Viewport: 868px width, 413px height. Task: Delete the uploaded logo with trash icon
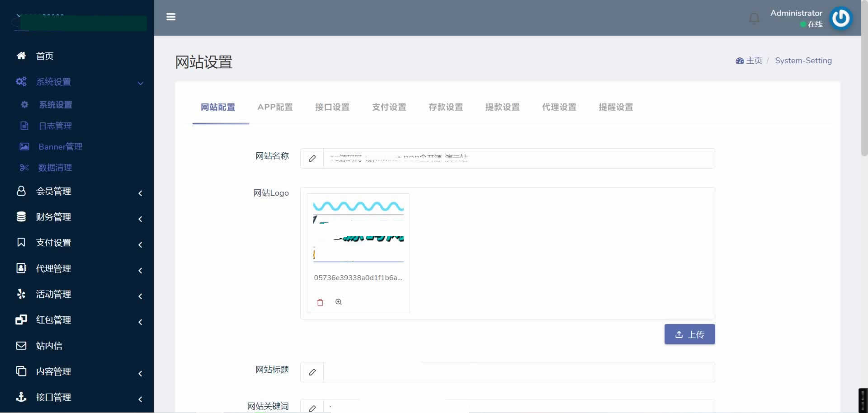320,302
